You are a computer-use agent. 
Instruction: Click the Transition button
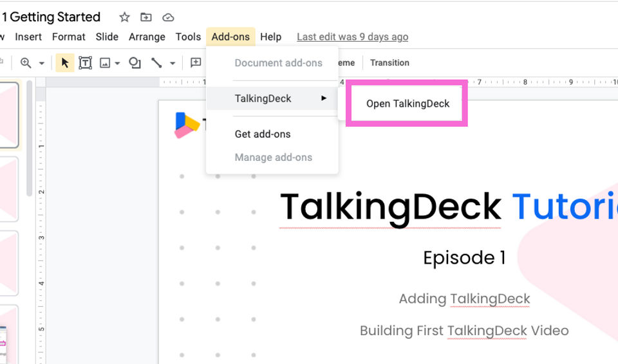pos(390,62)
